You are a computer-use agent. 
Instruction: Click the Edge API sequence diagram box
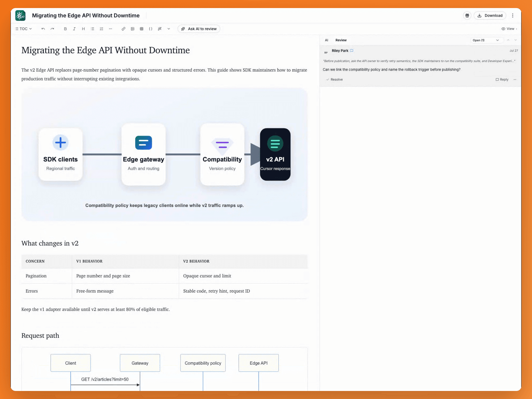tap(259, 363)
